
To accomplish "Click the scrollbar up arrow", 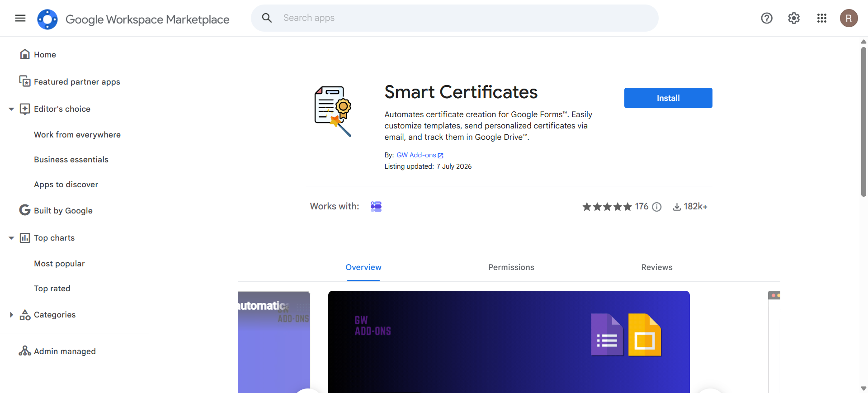I will pos(863,42).
